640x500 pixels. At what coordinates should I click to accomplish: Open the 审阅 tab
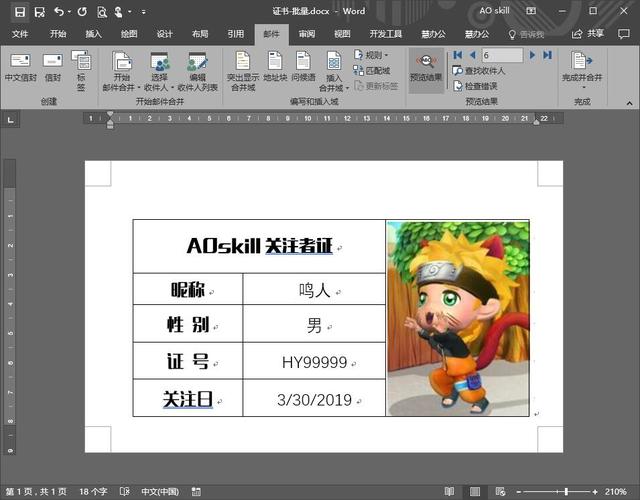click(x=307, y=34)
